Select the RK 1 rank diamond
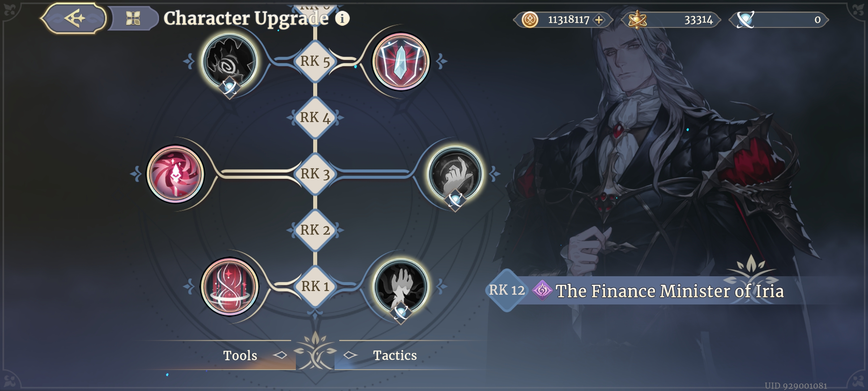Image resolution: width=868 pixels, height=391 pixels. pos(315,287)
